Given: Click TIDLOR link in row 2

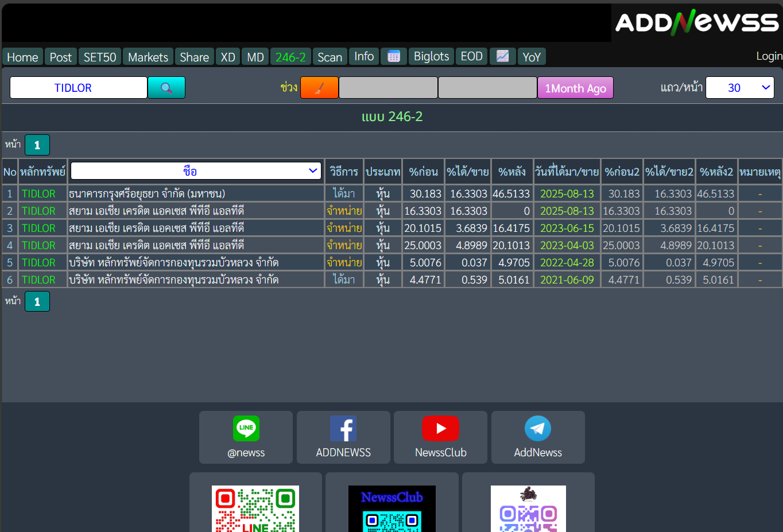Looking at the screenshot, I should tap(38, 211).
